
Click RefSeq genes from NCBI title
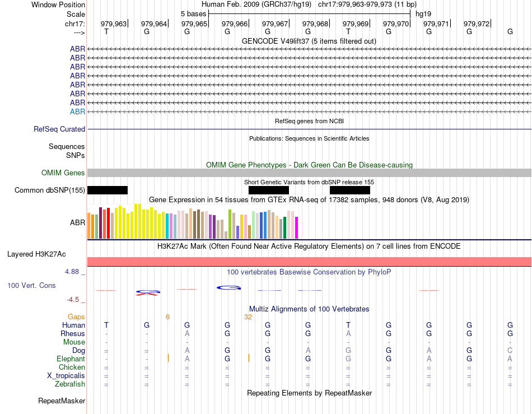[309, 121]
